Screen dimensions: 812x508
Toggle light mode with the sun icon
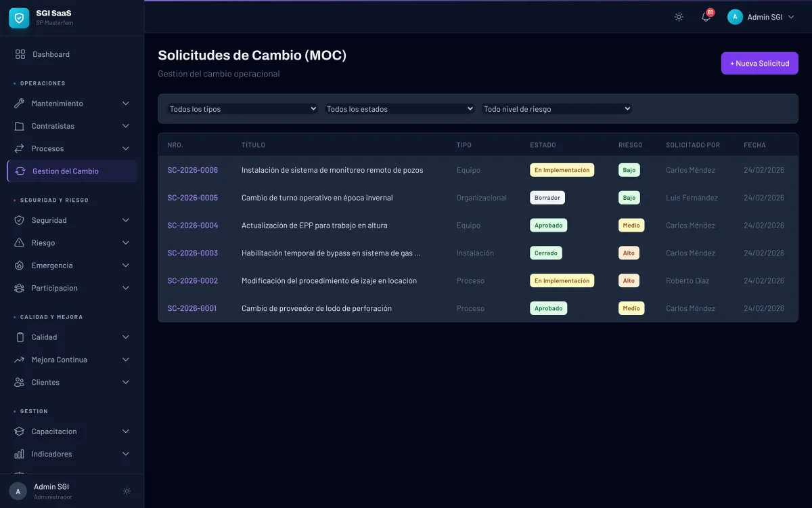click(x=679, y=17)
